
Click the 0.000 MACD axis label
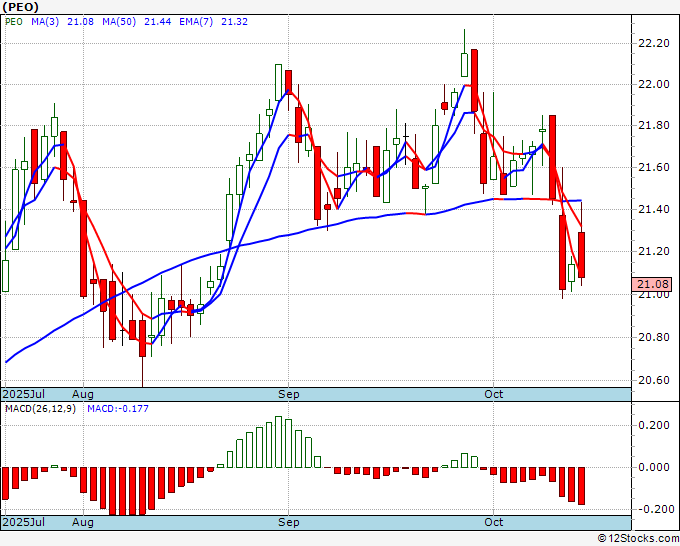654,467
